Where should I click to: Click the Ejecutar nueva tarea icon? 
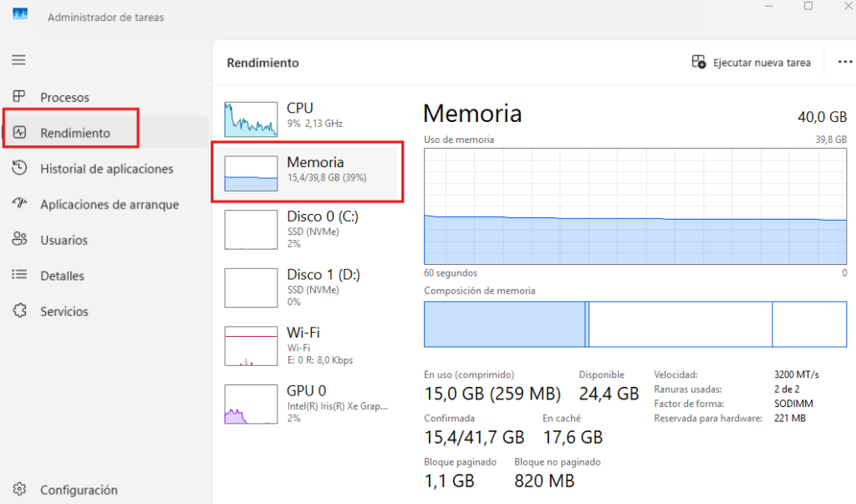pos(699,62)
